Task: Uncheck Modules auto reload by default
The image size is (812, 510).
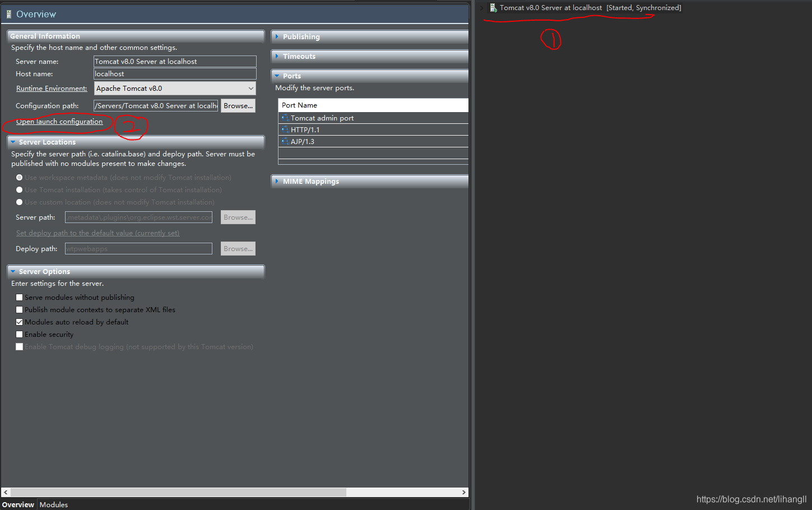Action: point(20,322)
